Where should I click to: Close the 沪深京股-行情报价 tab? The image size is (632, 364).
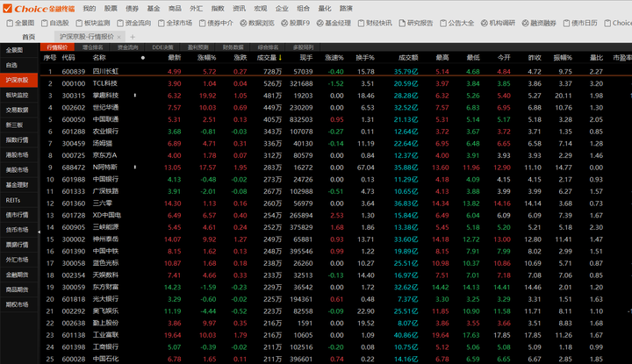click(118, 37)
